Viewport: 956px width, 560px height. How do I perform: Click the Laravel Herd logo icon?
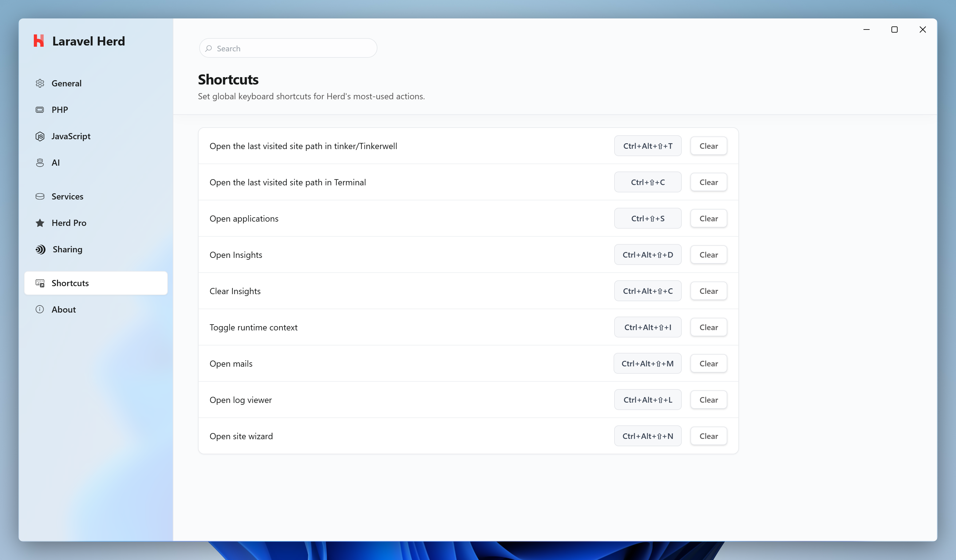39,41
